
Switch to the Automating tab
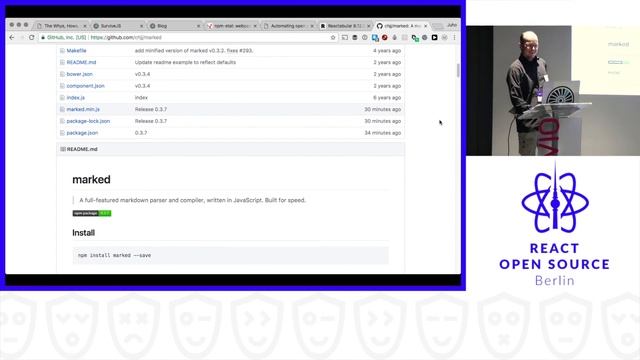[x=289, y=26]
